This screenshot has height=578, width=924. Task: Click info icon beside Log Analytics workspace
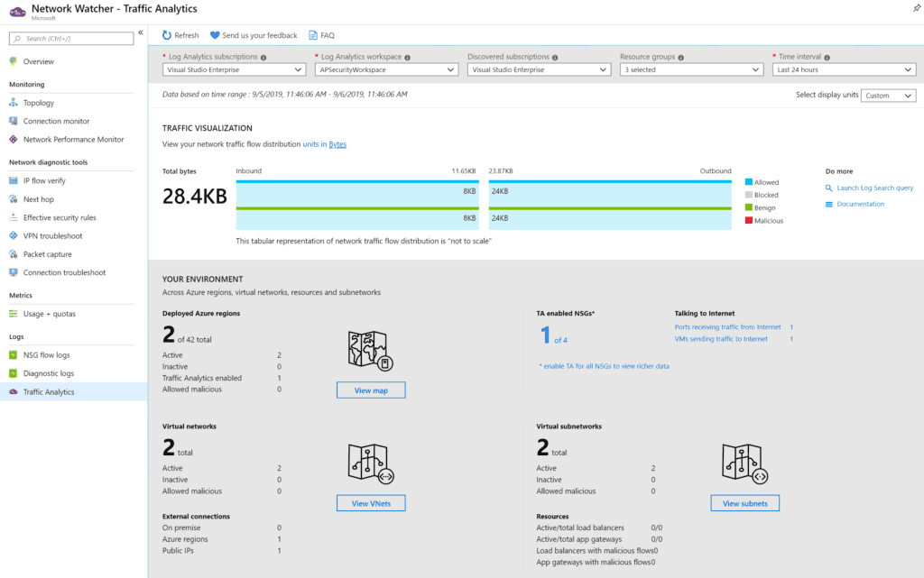407,58
